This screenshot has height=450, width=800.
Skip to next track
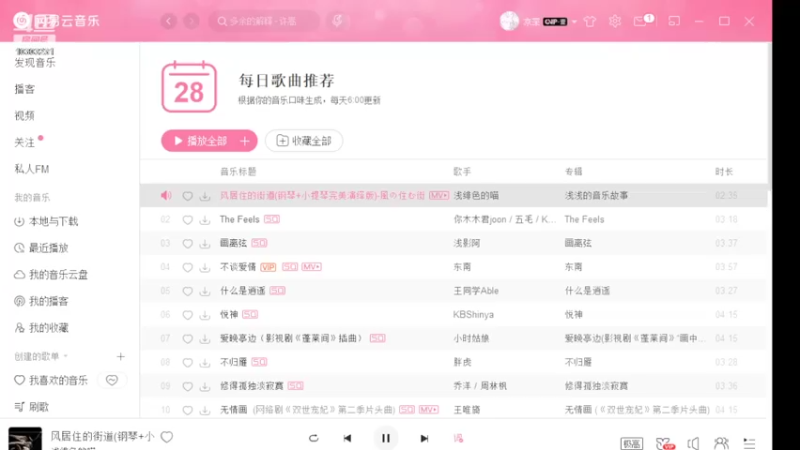[424, 438]
